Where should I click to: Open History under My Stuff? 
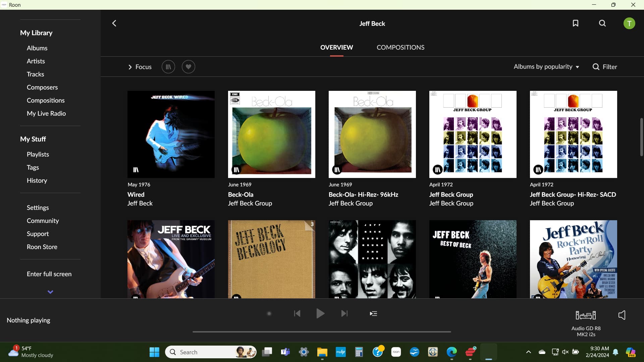click(x=37, y=180)
